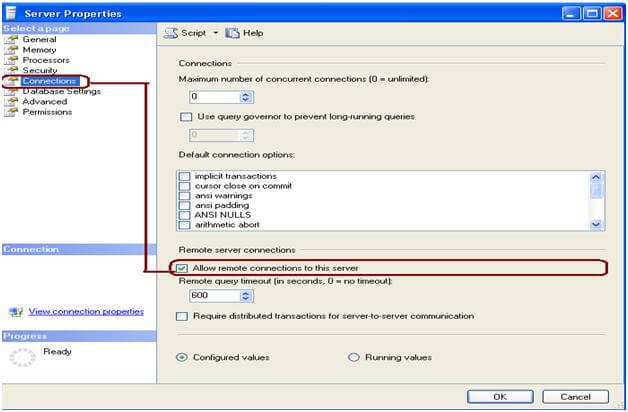Open the General page
This screenshot has width=628, height=412.
(x=39, y=39)
